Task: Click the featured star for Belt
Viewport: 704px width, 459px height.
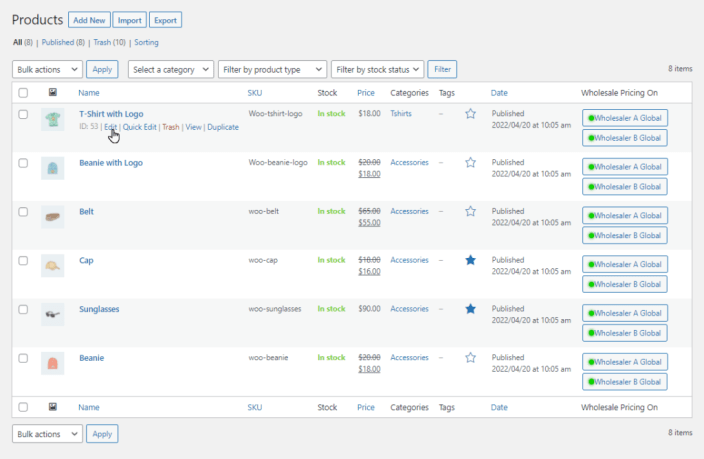Action: pos(470,212)
